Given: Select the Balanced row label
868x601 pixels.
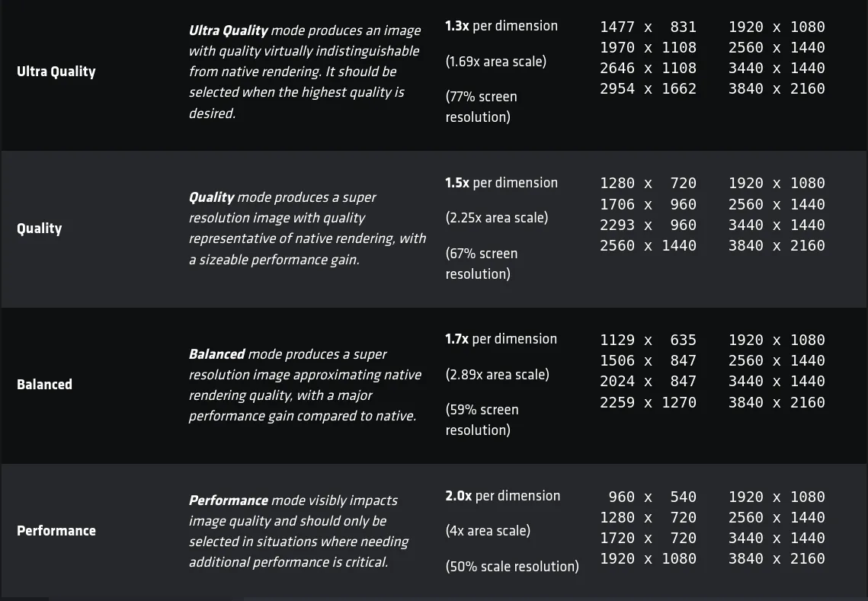Looking at the screenshot, I should (x=44, y=385).
